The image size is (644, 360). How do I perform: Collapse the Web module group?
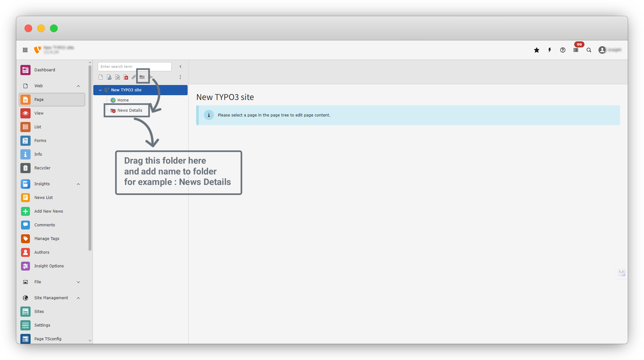point(78,86)
